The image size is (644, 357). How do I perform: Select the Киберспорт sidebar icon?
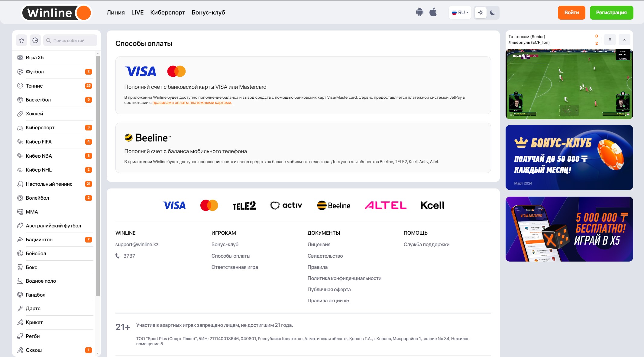click(x=20, y=127)
